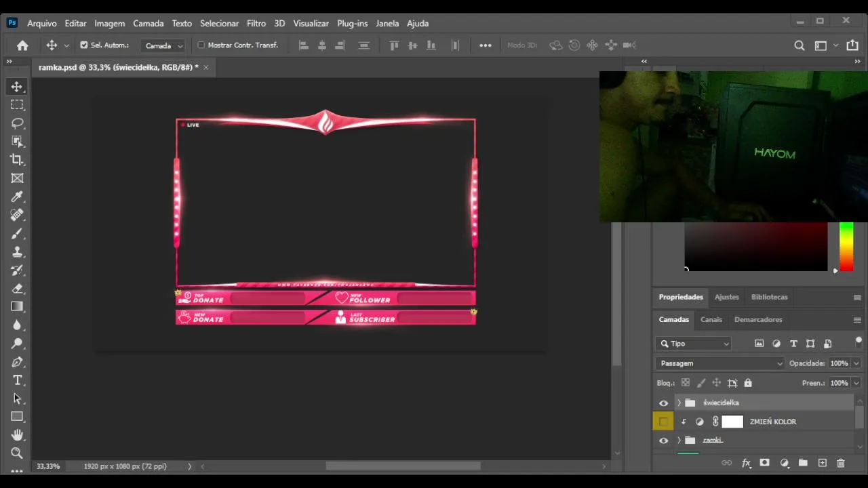Toggle lock all padlock icon
868x488 pixels.
[748, 383]
